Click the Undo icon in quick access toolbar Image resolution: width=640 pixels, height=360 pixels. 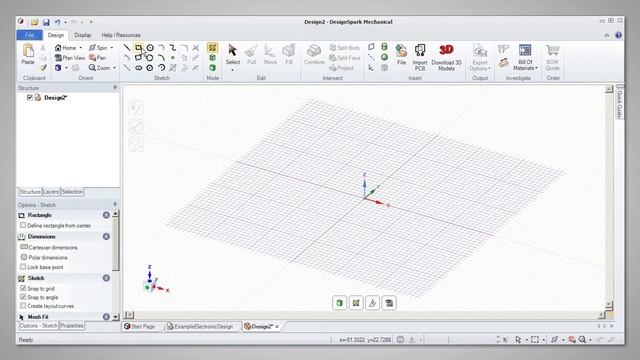(x=58, y=22)
